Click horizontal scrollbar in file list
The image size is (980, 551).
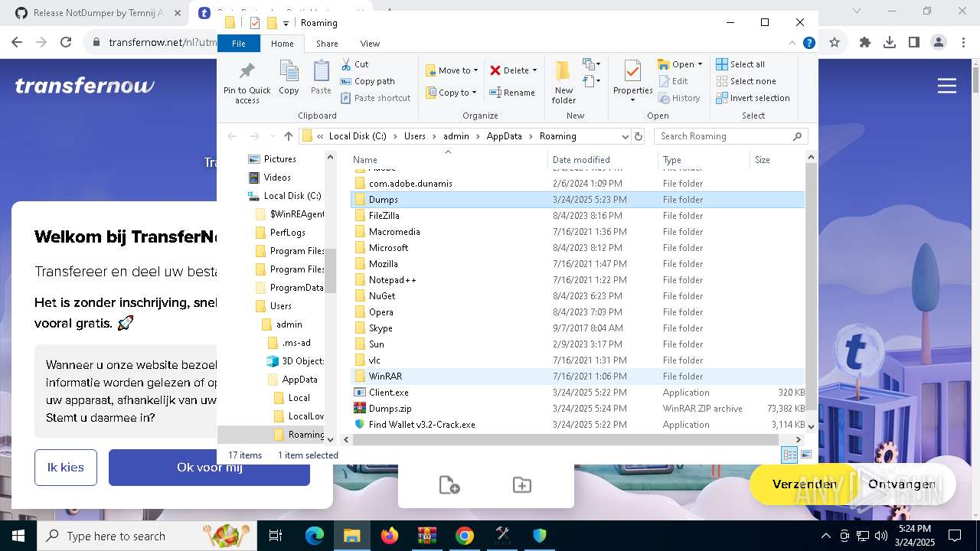566,440
